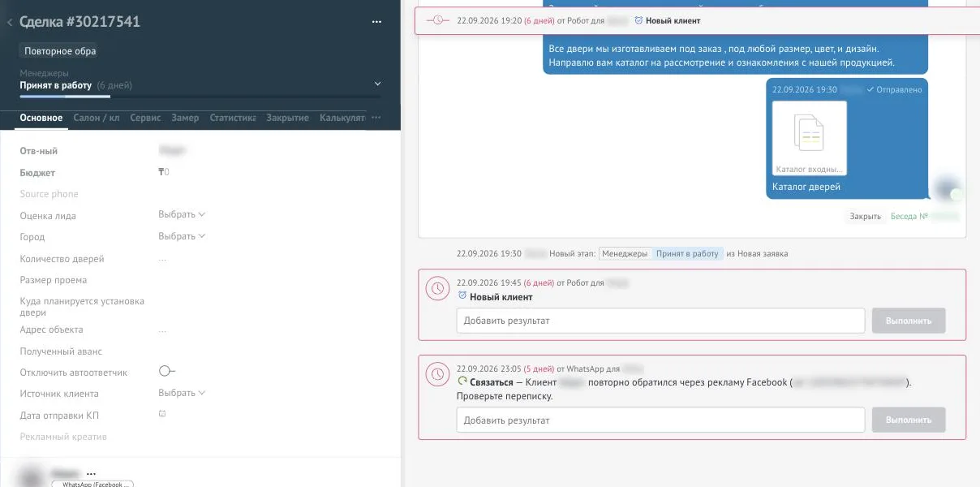Open the Закрытие tab
This screenshot has height=487, width=980.
287,118
